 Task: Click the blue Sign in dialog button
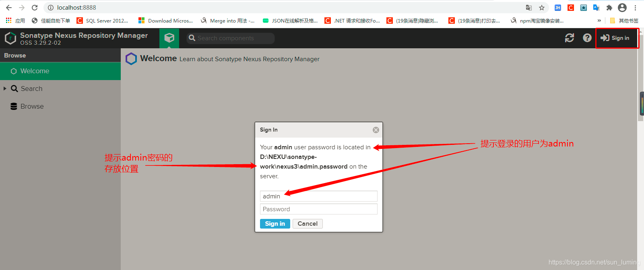275,224
